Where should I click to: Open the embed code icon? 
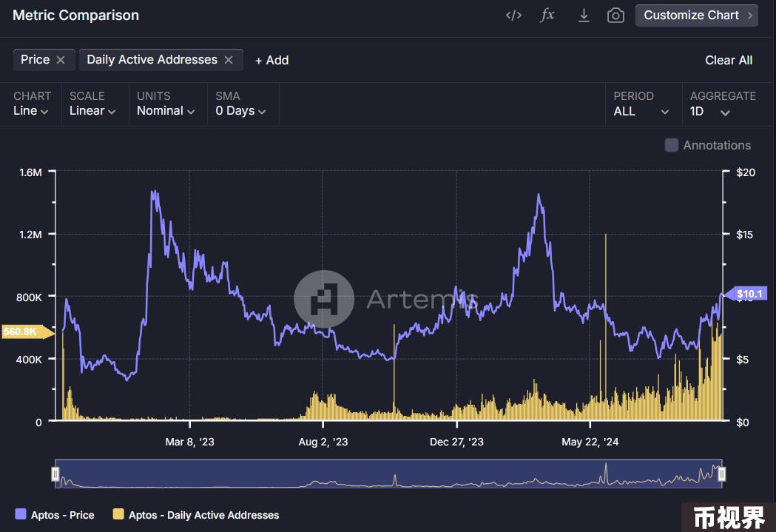pos(513,16)
